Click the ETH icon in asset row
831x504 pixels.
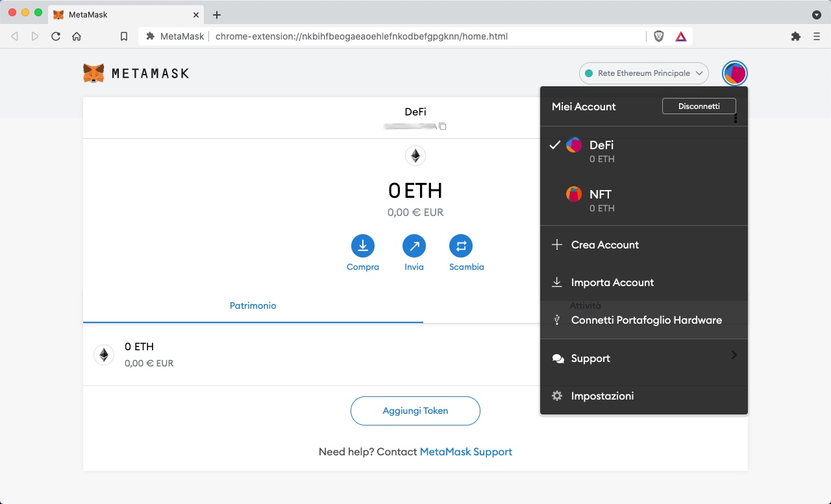(x=104, y=354)
